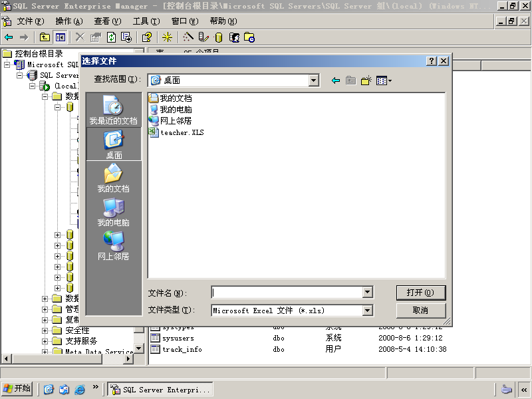Click the New login toolbar icon

click(234, 37)
